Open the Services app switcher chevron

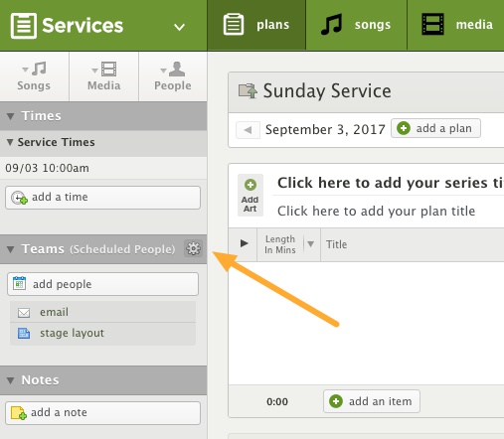point(179,27)
